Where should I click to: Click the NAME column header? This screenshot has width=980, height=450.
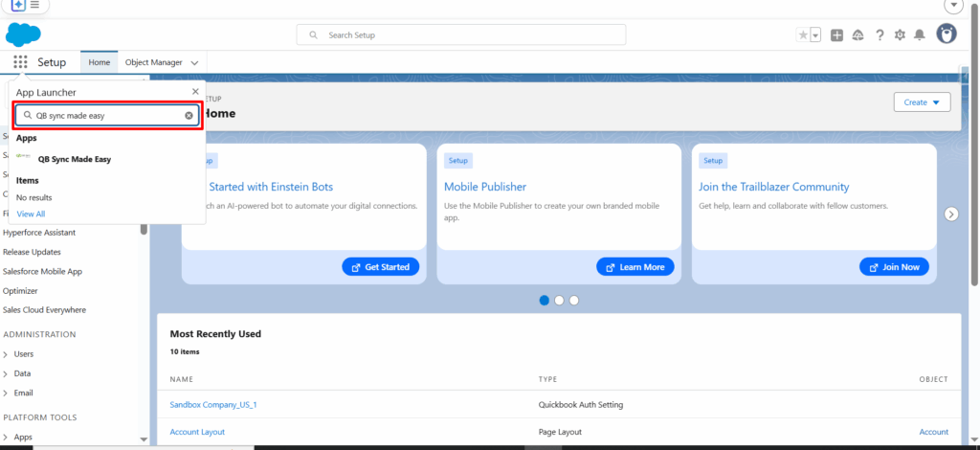tap(181, 379)
